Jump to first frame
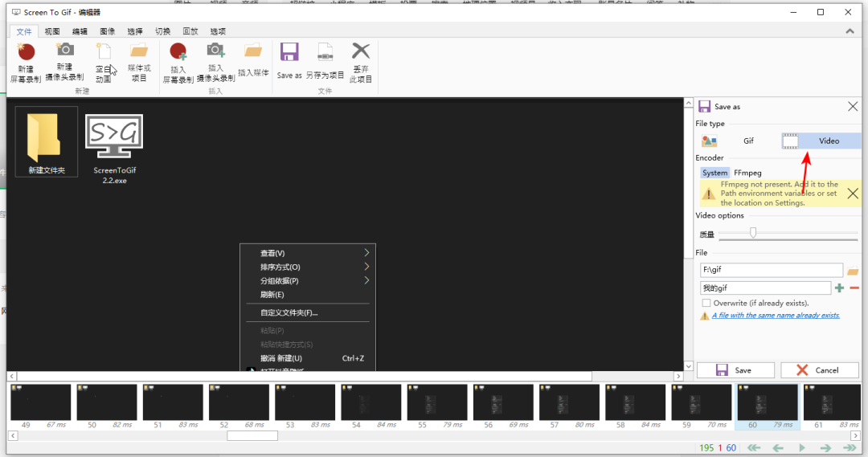 click(753, 447)
